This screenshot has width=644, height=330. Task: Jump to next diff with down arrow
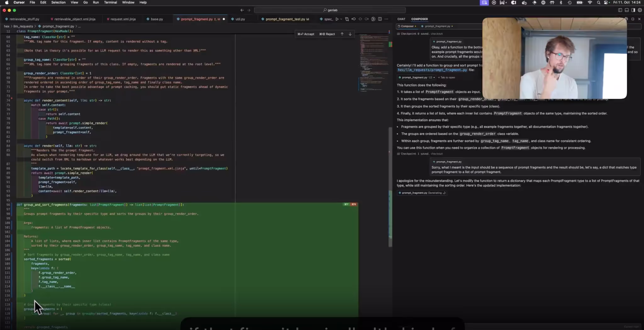350,34
